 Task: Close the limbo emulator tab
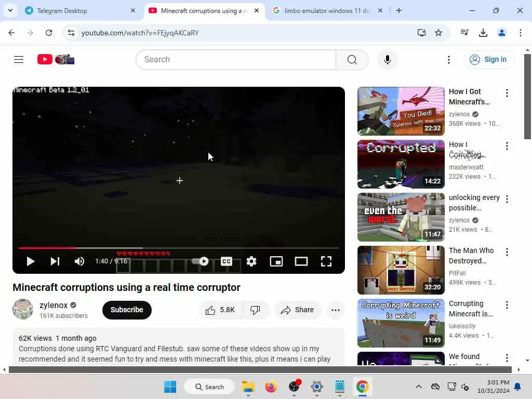pyautogui.click(x=380, y=11)
